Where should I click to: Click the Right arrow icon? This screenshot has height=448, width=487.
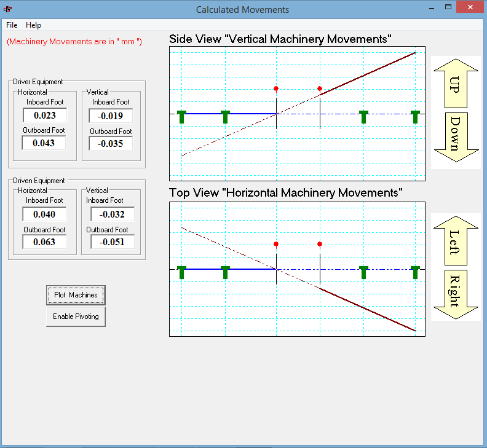pos(456,294)
